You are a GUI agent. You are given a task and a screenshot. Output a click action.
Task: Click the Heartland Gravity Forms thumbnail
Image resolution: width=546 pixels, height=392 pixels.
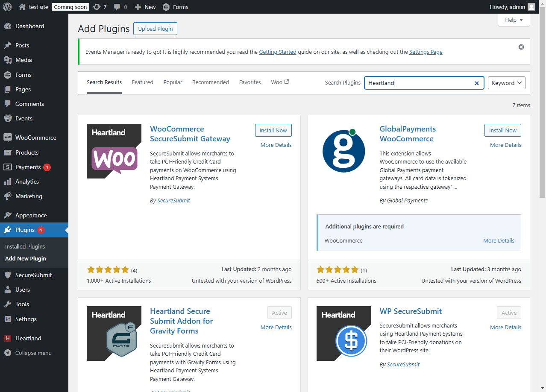pos(114,333)
